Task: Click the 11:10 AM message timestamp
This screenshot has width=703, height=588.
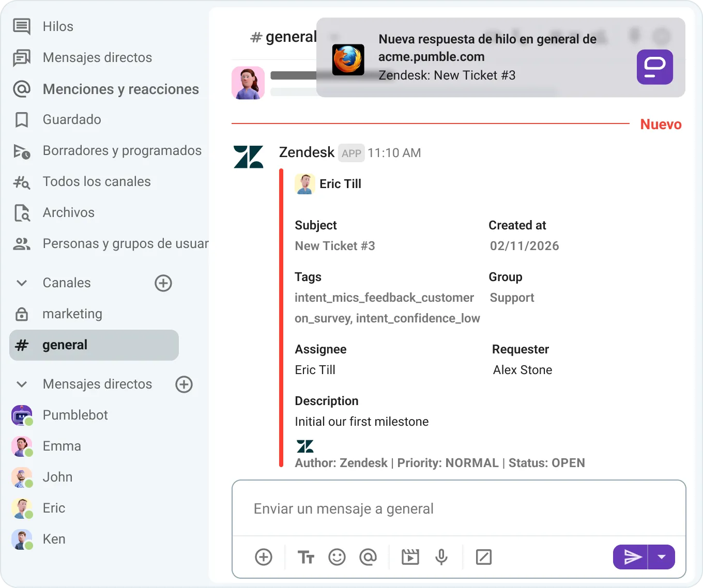Action: click(x=394, y=153)
